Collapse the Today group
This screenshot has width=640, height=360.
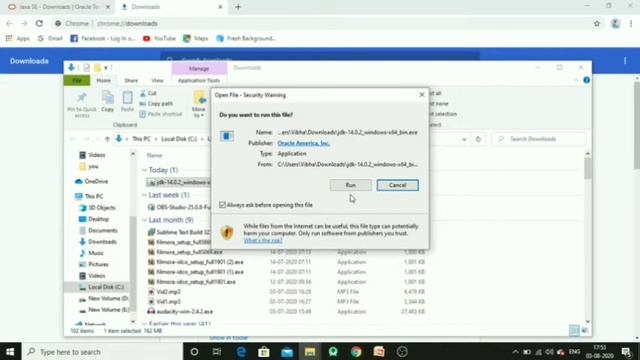[x=144, y=170]
